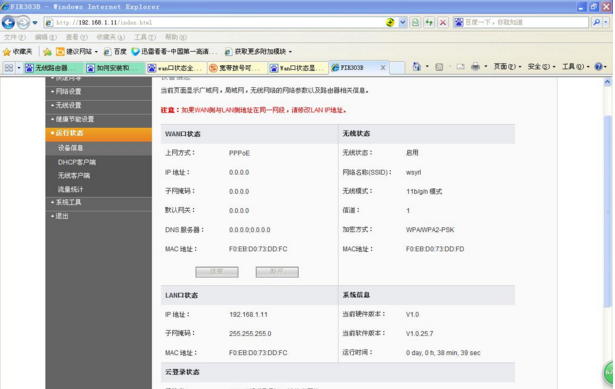Open the 建议网站 suggested sites link
This screenshot has width=615, height=389.
click(74, 51)
